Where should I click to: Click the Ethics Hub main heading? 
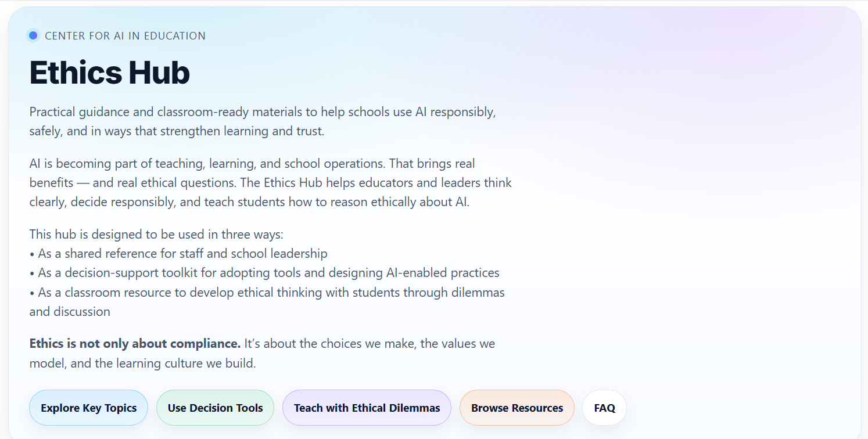(x=110, y=73)
